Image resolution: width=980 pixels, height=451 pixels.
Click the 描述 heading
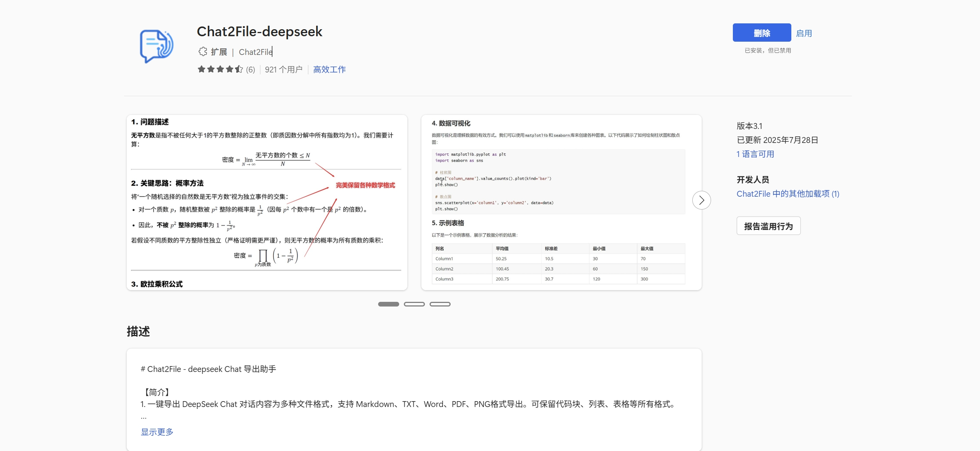coord(138,331)
